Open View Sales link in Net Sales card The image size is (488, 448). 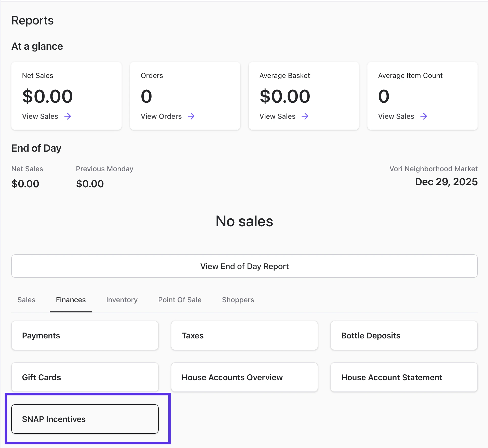point(40,116)
